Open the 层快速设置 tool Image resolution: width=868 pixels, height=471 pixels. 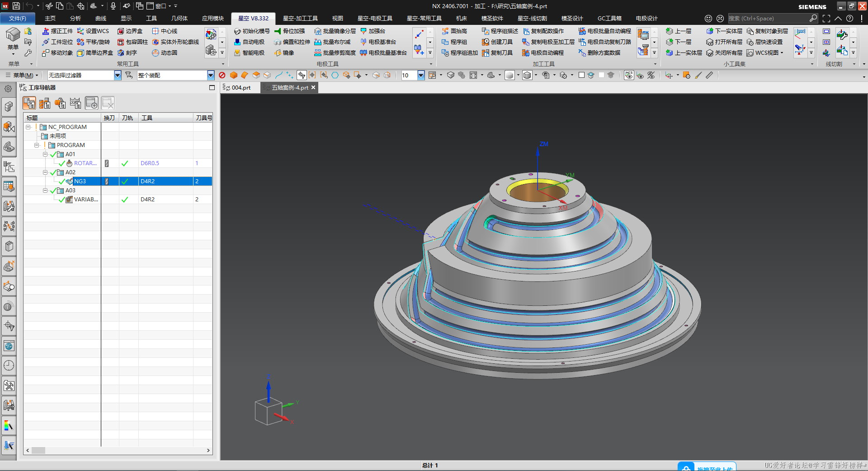click(x=765, y=42)
